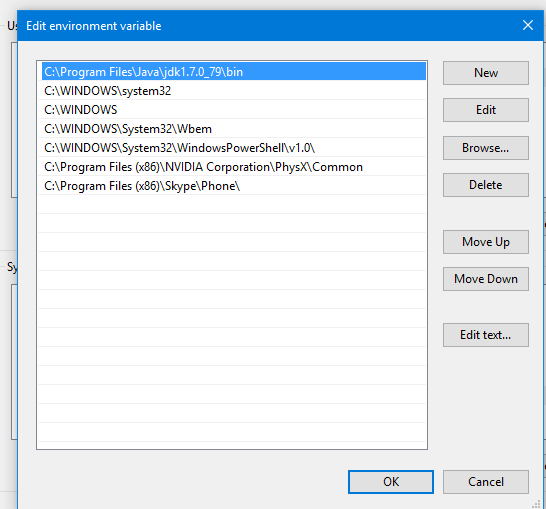Click the dialog resize grip corner
This screenshot has height=509, width=546.
537,504
